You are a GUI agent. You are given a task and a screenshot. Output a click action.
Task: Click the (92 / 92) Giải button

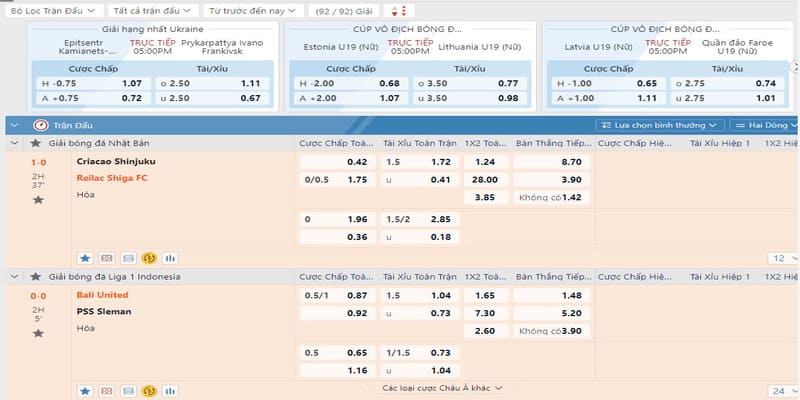tap(344, 11)
